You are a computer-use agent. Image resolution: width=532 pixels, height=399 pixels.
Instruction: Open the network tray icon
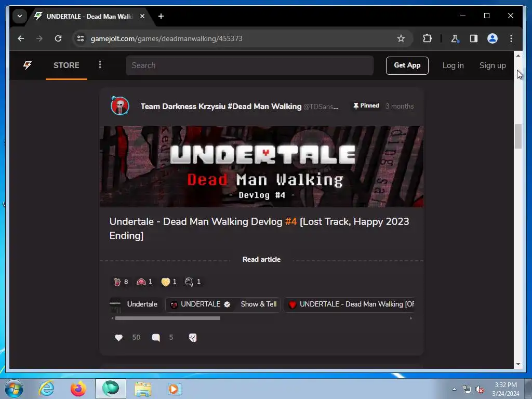pos(467,390)
